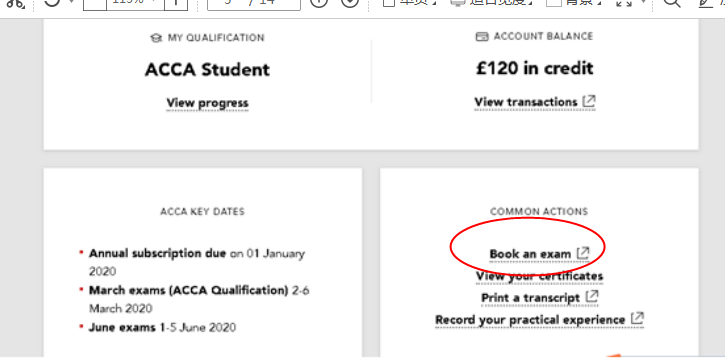Image resolution: width=725 pixels, height=360 pixels.
Task: Open the 背景 background dropdown
Action: click(x=574, y=3)
